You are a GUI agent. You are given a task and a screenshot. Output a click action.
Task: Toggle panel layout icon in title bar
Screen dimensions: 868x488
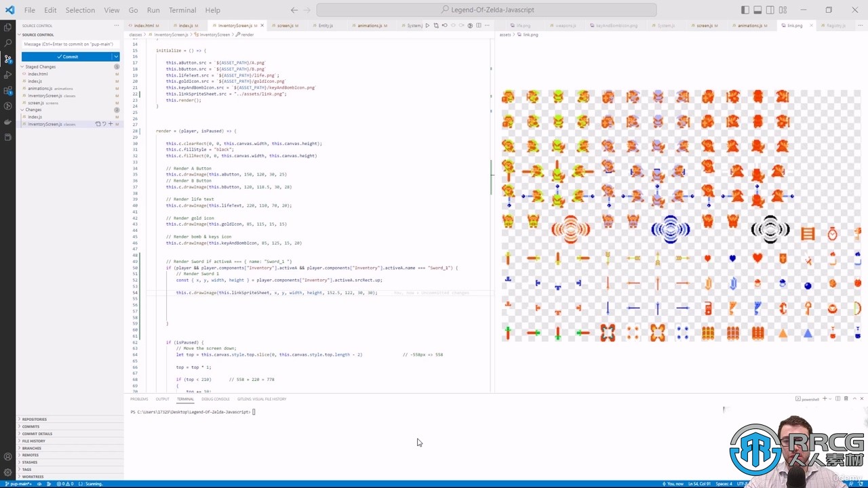click(x=758, y=10)
